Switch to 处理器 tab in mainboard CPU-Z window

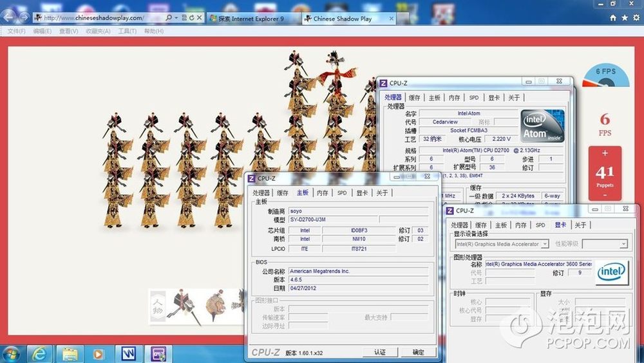(261, 192)
